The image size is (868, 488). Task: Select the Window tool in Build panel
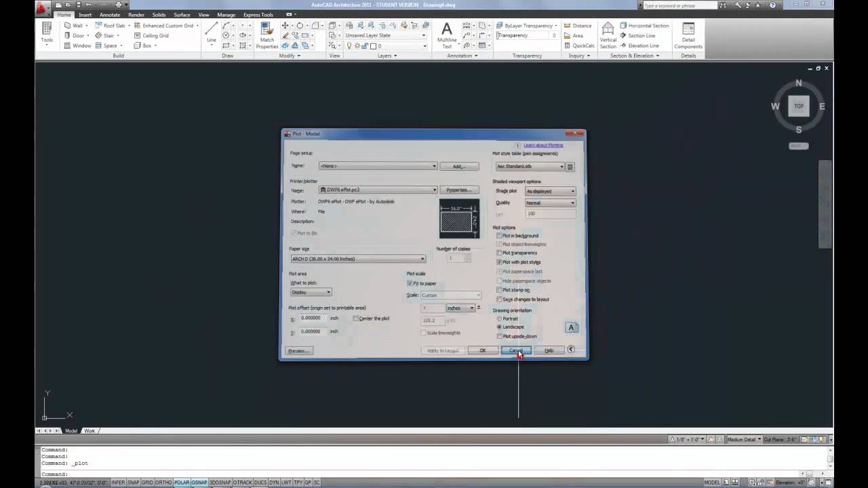[x=77, y=45]
